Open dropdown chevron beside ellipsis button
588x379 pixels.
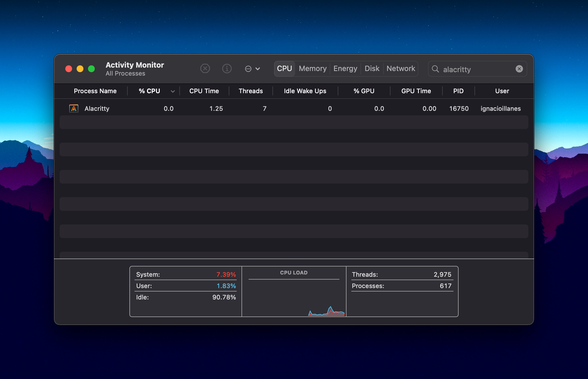[x=258, y=69]
